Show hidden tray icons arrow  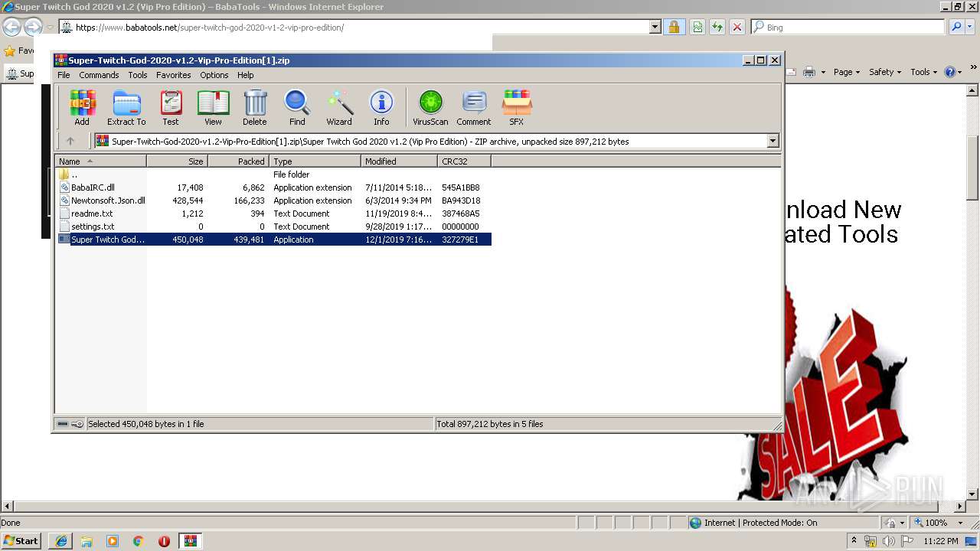(x=854, y=541)
